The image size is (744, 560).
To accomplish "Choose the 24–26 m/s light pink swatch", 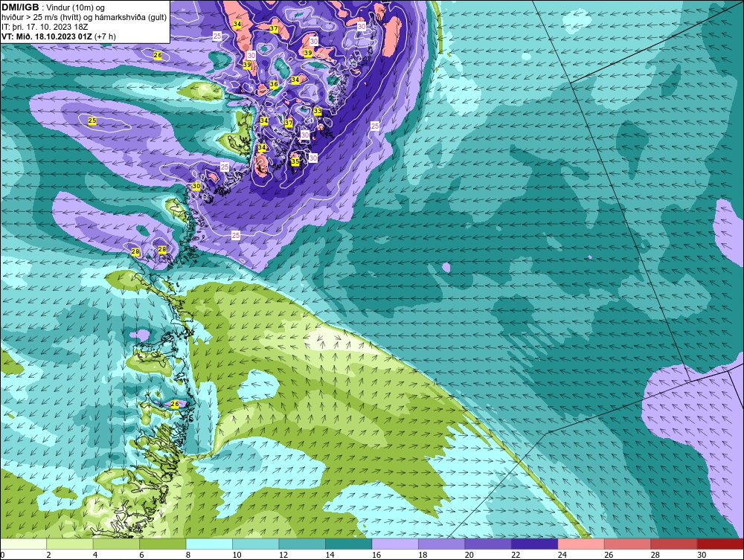I will point(581,544).
